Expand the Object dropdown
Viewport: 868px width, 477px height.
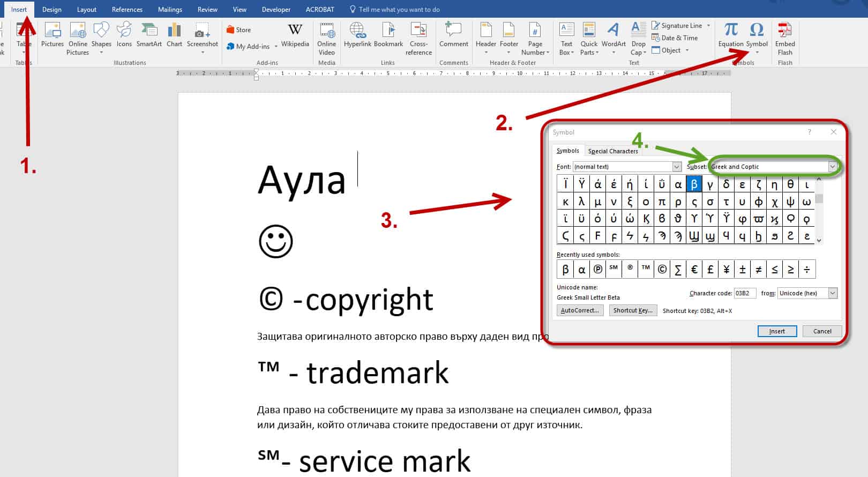pos(687,50)
